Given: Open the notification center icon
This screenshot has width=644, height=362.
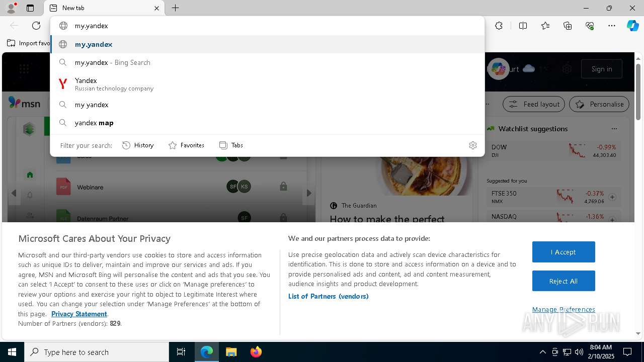Looking at the screenshot, I should click(627, 352).
